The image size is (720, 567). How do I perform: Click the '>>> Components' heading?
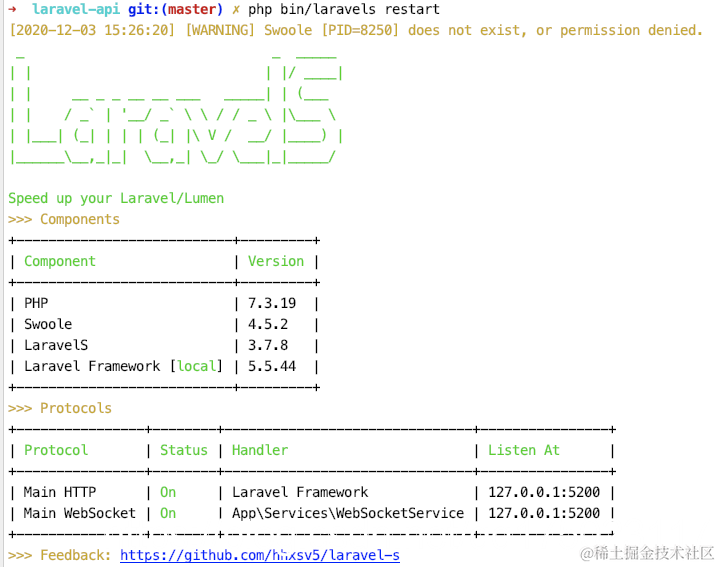(x=64, y=219)
